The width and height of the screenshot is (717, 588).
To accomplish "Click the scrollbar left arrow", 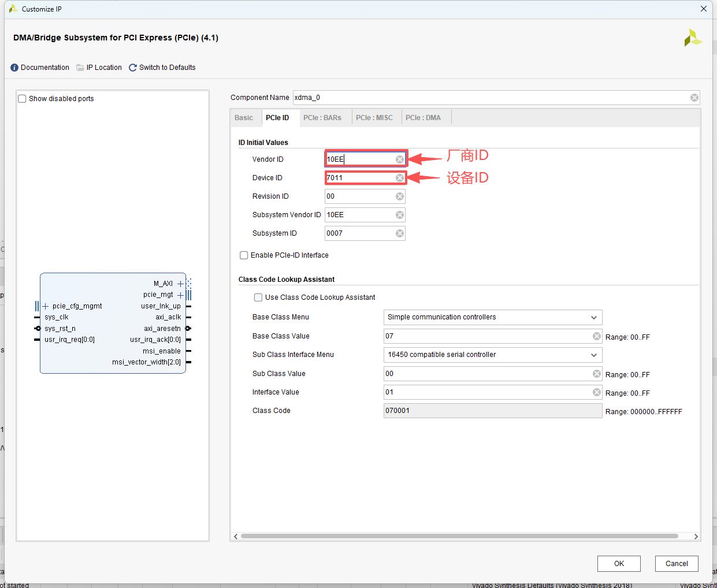I will pyautogui.click(x=236, y=537).
